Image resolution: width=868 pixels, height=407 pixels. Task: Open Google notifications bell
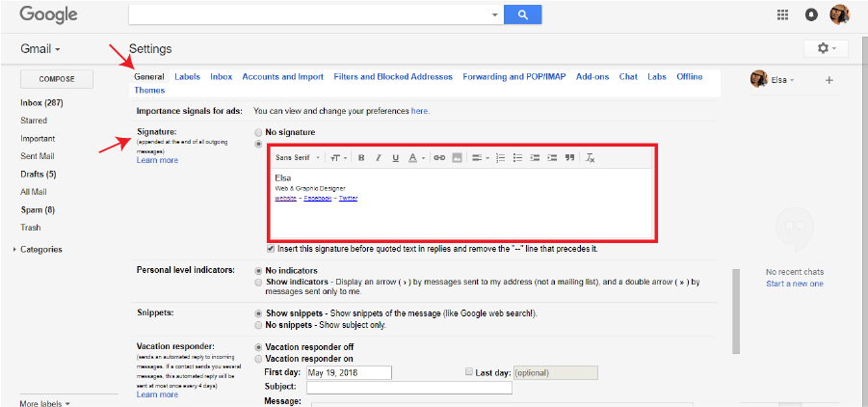811,15
